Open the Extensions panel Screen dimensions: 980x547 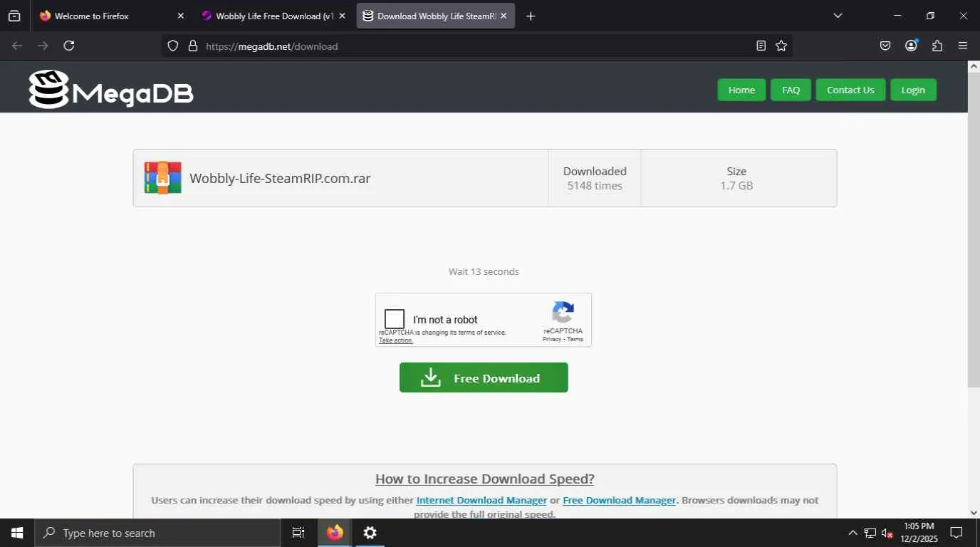click(x=937, y=46)
